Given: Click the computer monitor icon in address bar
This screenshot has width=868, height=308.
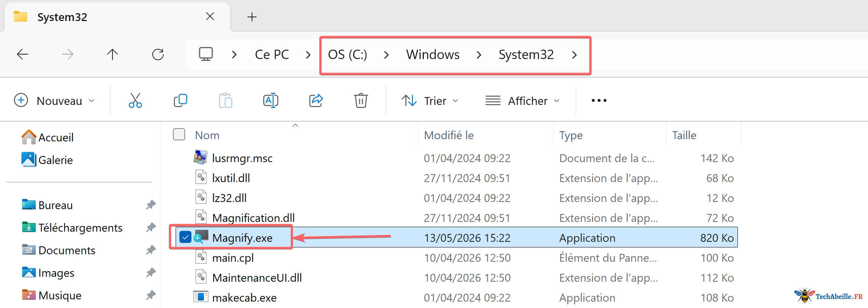Looking at the screenshot, I should [x=206, y=55].
